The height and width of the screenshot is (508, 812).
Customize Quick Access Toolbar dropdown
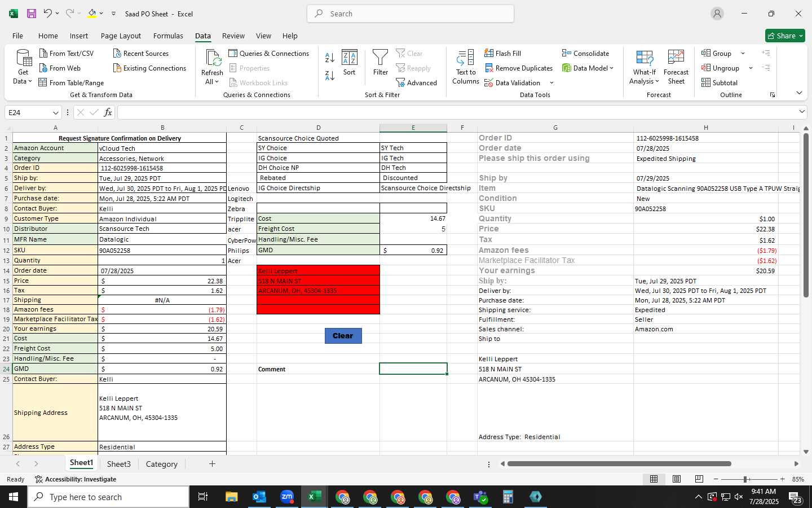(113, 14)
